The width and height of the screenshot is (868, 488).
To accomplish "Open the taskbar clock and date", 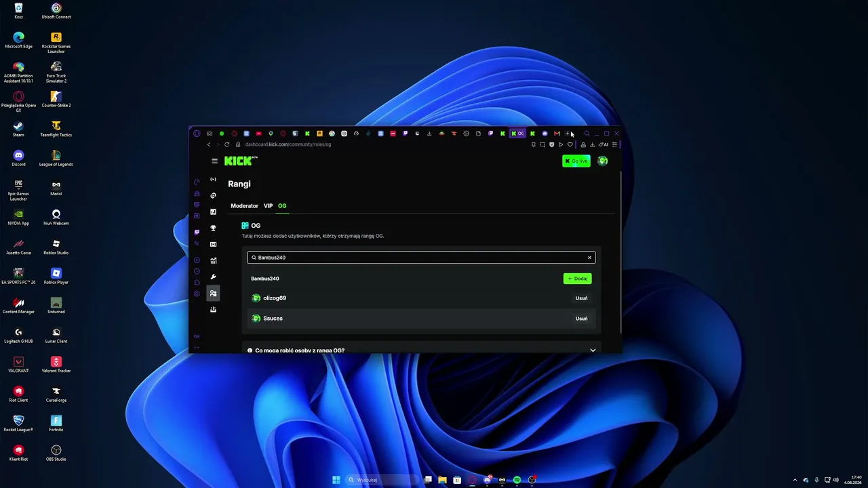I will point(853,480).
